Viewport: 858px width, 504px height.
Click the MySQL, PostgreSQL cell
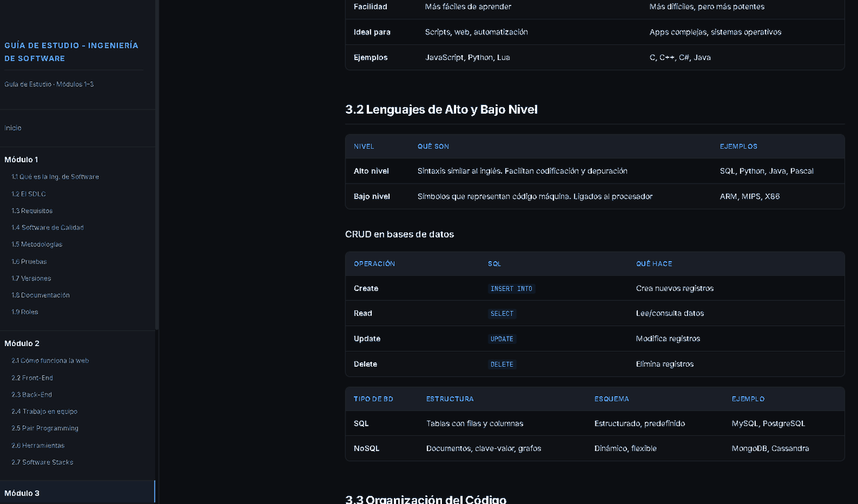pos(768,424)
